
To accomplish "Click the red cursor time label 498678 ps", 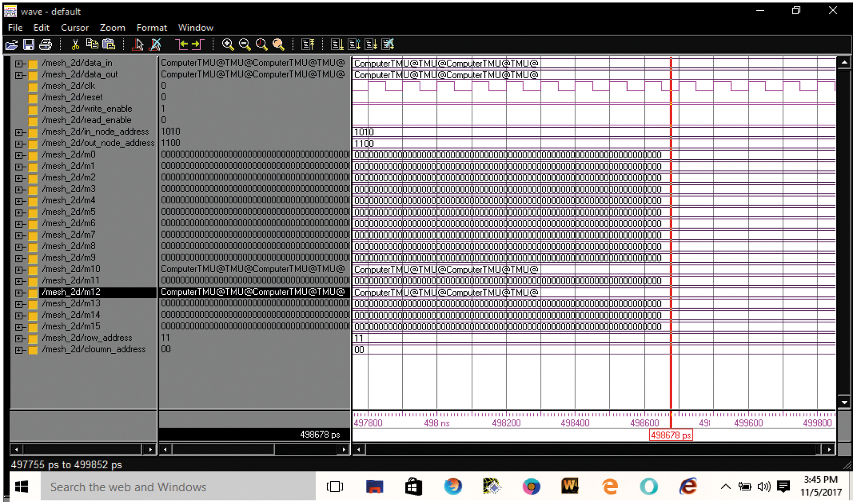I will tap(670, 435).
